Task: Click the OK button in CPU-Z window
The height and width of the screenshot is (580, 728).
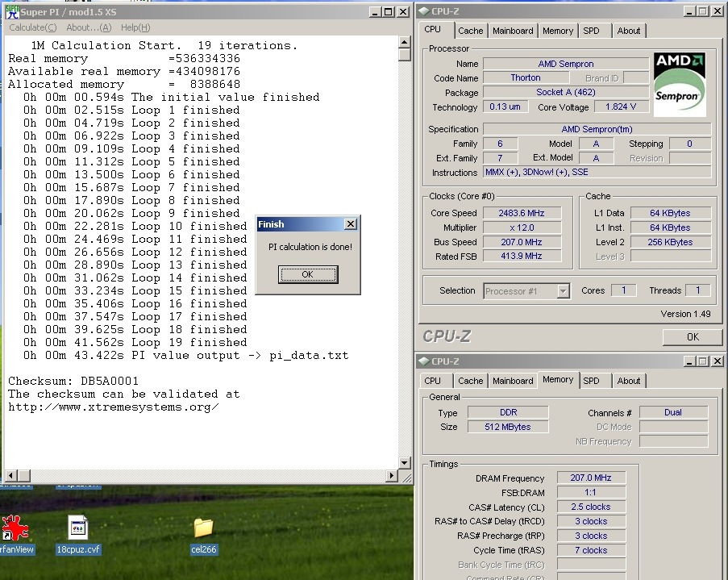Action: tap(692, 337)
